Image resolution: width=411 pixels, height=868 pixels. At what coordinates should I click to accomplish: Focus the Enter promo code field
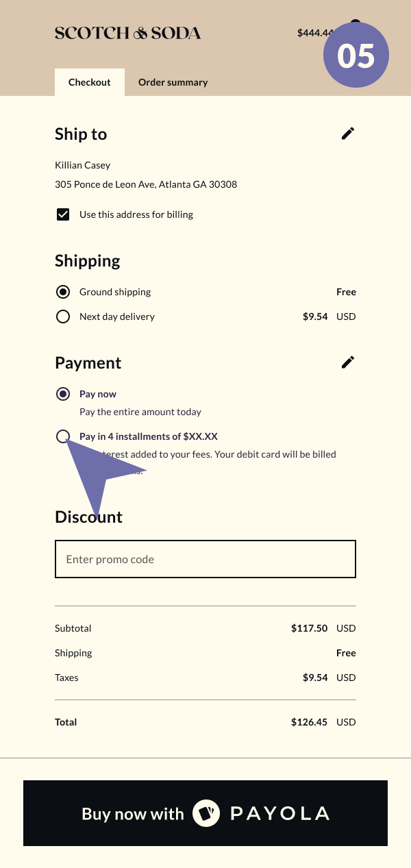click(x=206, y=559)
